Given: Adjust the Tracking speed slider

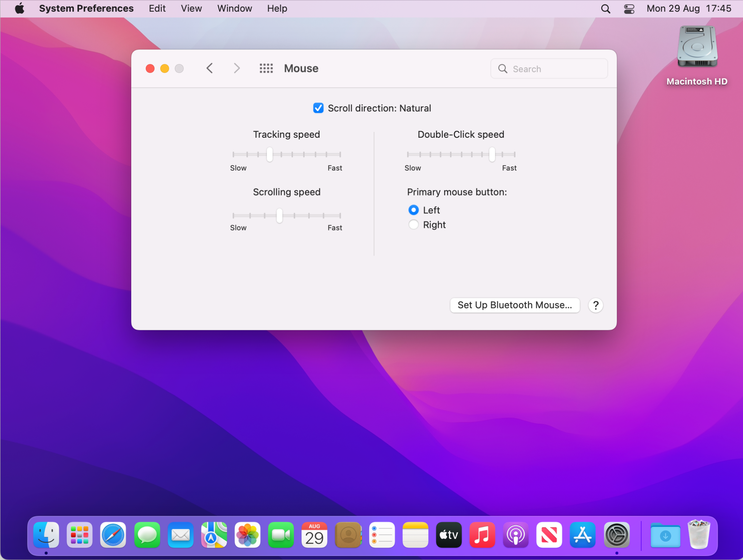Looking at the screenshot, I should click(x=270, y=155).
